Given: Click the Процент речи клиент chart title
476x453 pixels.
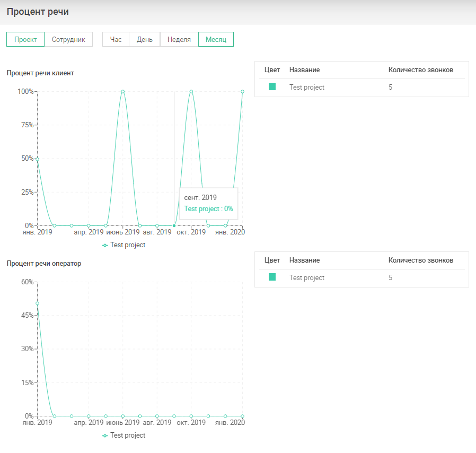Looking at the screenshot, I should click(40, 73).
